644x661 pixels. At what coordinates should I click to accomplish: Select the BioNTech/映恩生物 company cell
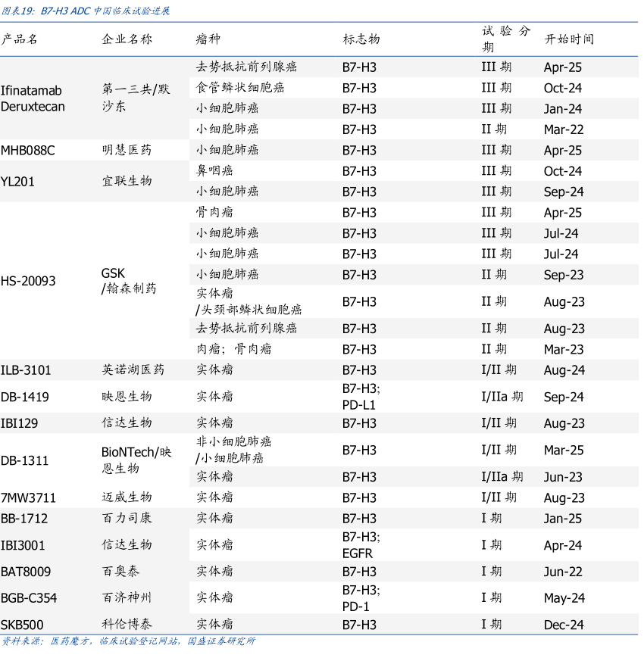pos(136,460)
